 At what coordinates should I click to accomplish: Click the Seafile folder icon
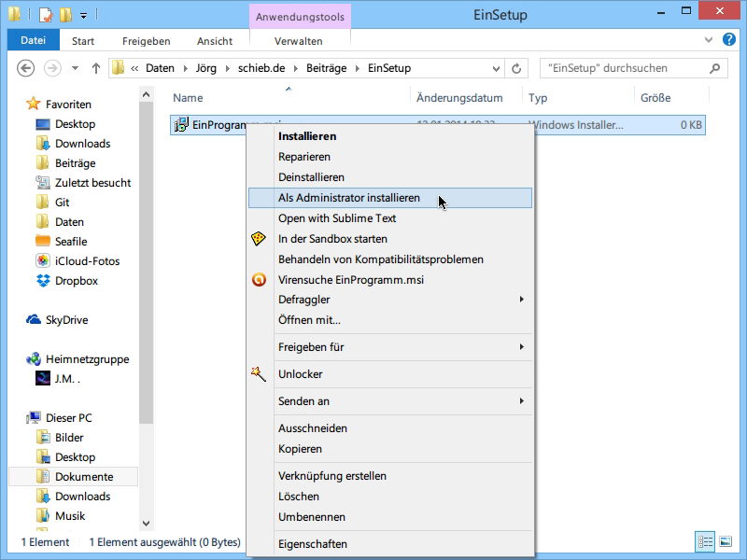(x=43, y=241)
